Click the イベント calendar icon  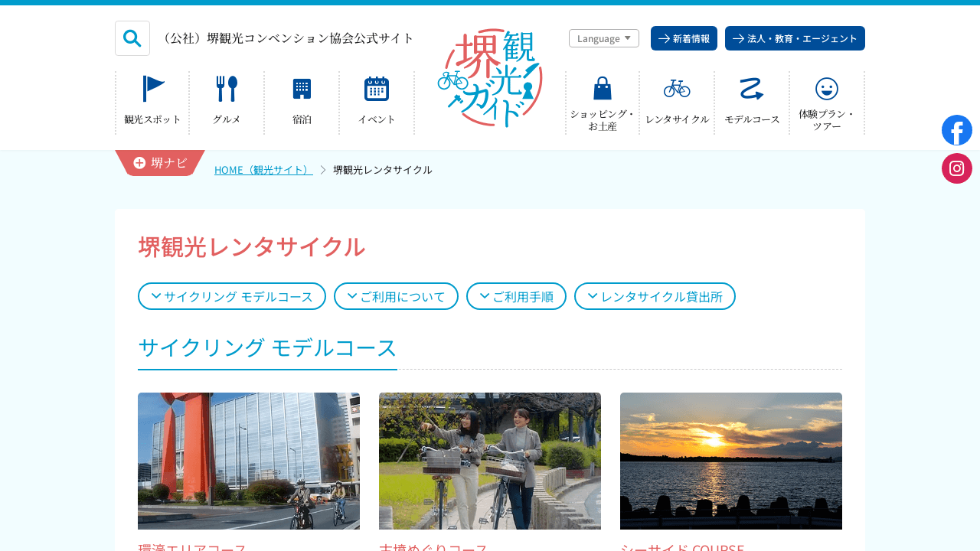376,87
